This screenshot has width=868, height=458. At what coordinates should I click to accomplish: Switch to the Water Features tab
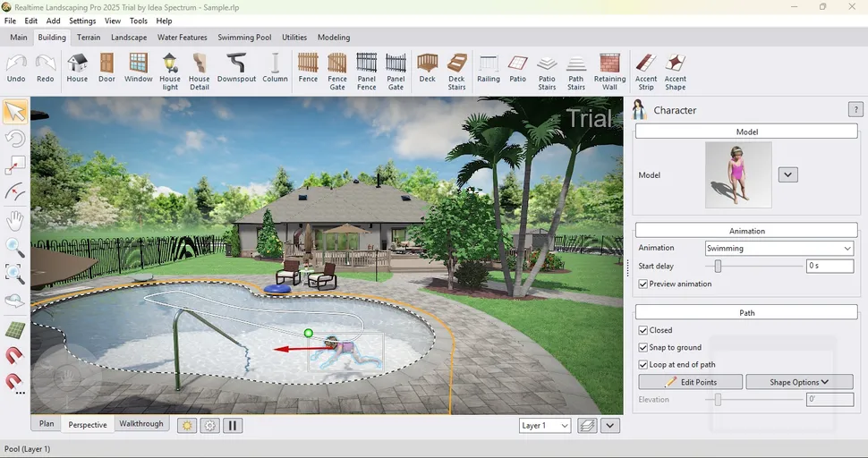pos(182,38)
